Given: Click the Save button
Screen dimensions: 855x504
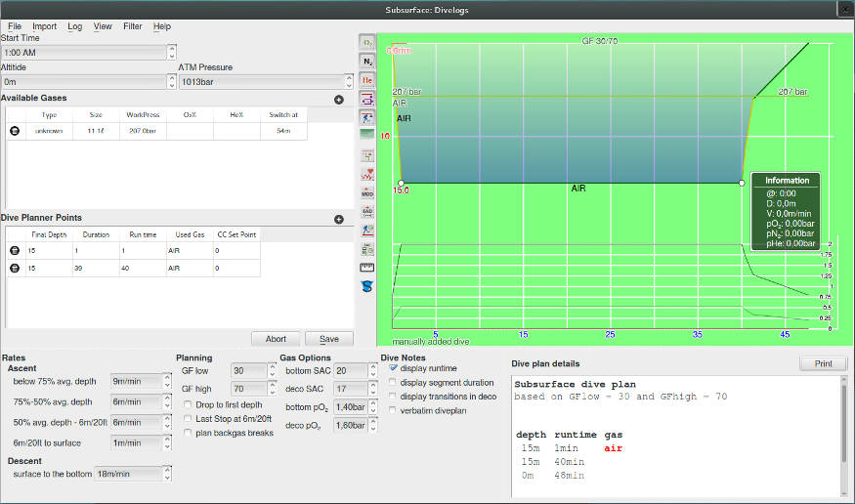Looking at the screenshot, I should click(328, 339).
